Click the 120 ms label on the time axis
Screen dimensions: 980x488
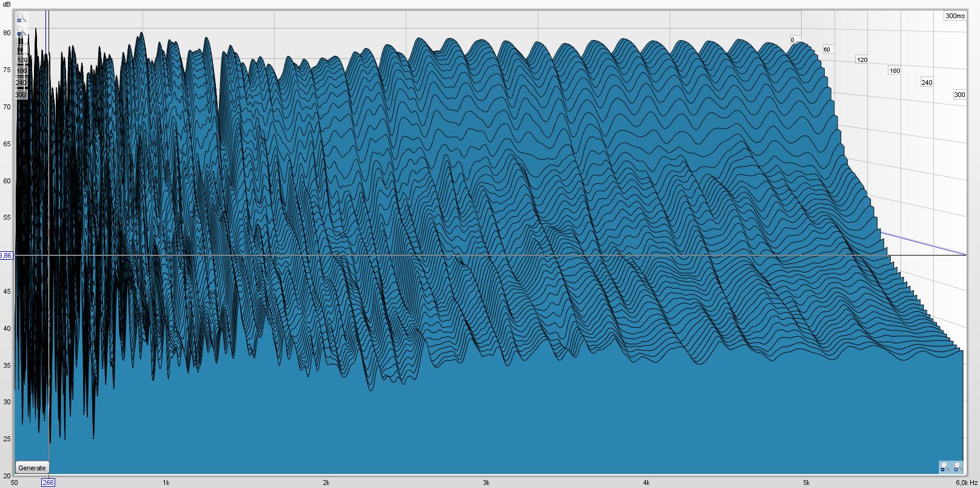click(x=862, y=59)
